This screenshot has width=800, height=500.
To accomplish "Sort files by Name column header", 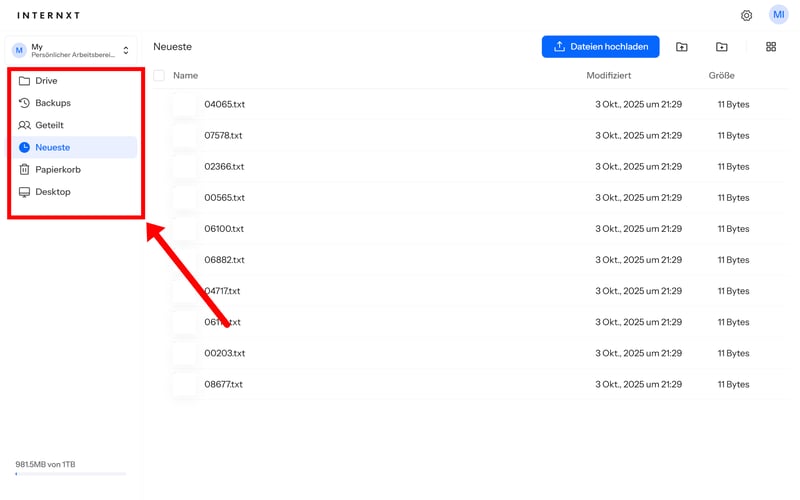I will click(185, 75).
